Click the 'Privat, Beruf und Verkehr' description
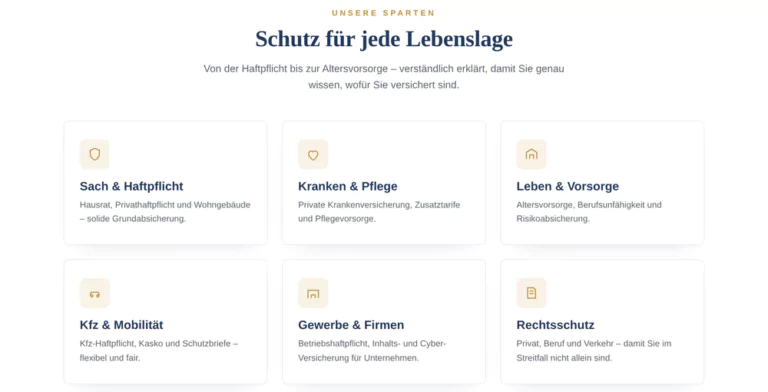This screenshot has height=392, width=768. (594, 350)
